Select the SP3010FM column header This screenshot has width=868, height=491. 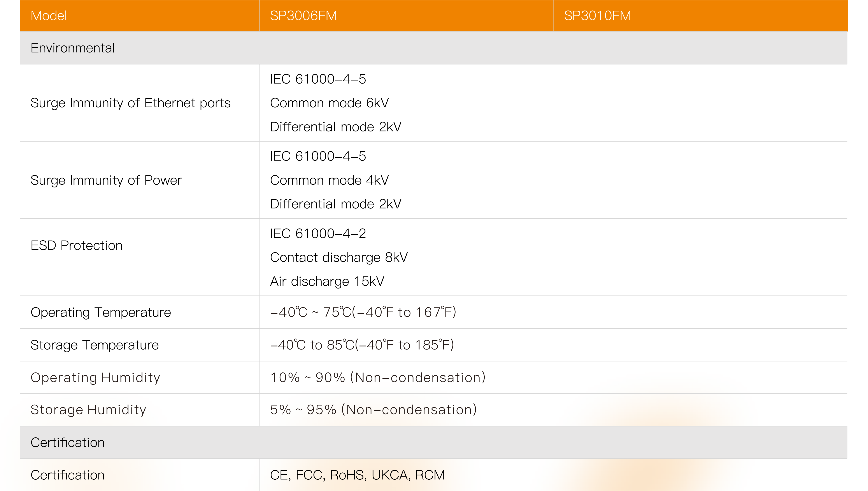[x=597, y=16]
